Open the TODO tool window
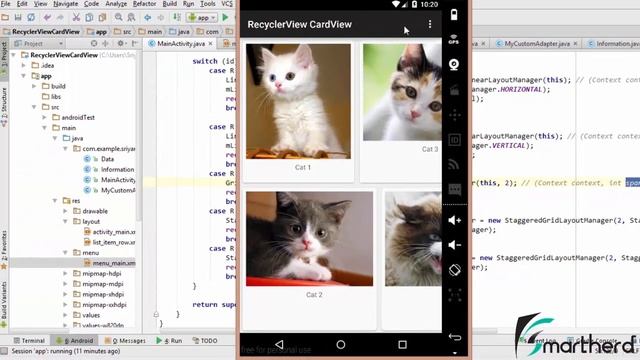Image resolution: width=640 pixels, height=360 pixels. (x=205, y=340)
